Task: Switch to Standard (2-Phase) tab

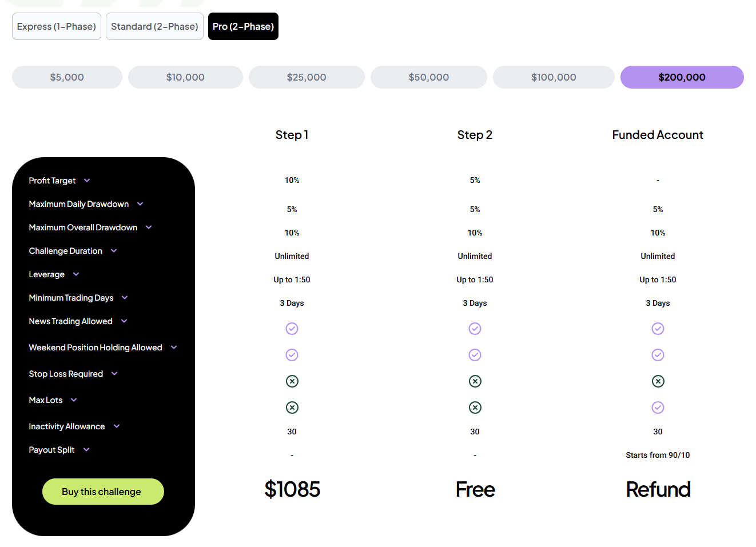Action: [154, 26]
